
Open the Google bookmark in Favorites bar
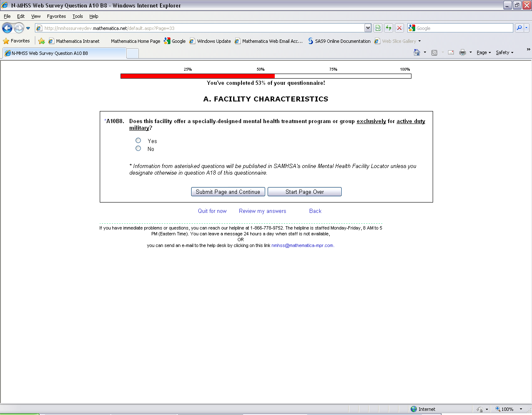pos(175,41)
